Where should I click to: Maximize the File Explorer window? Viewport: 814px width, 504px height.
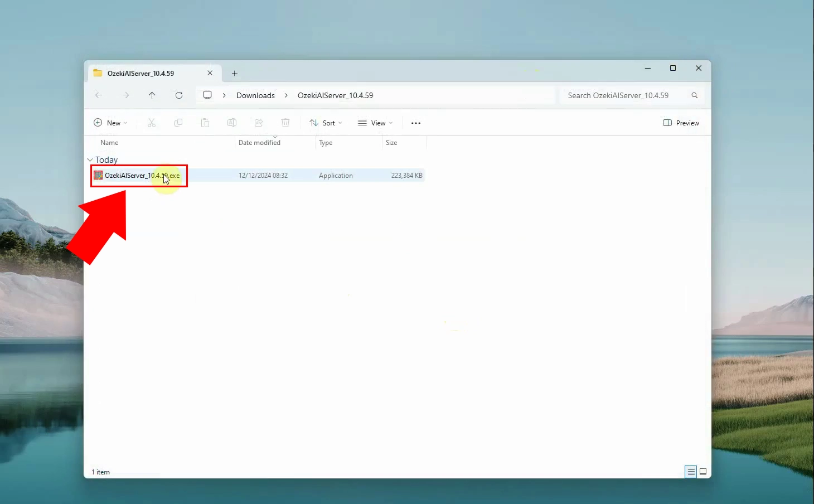coord(673,68)
